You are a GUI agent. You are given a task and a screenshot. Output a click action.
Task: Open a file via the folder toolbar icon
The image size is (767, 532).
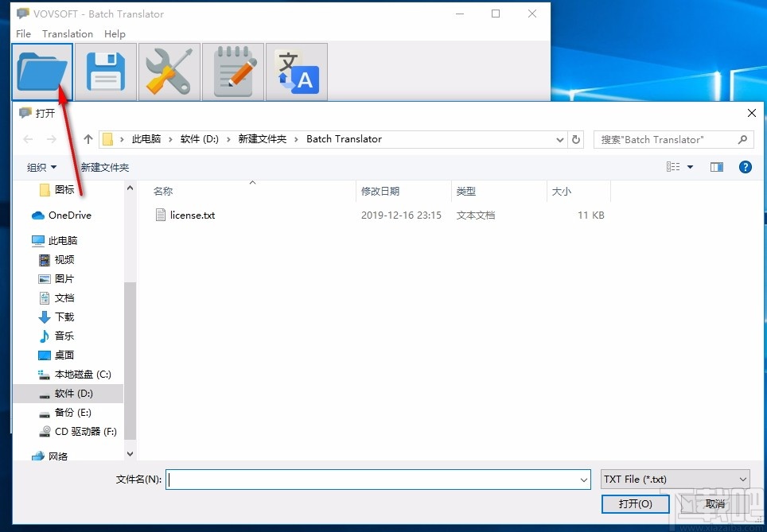point(41,72)
